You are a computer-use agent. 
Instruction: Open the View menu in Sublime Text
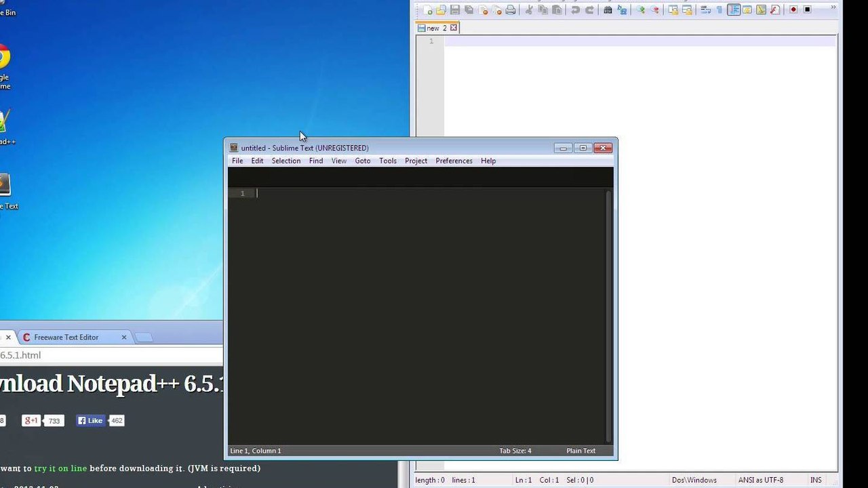339,161
